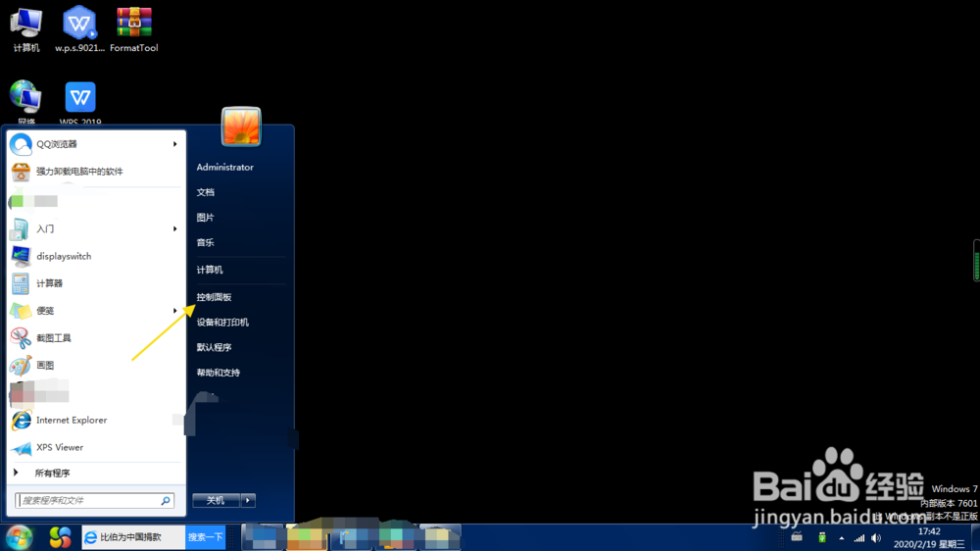
Task: Click the XPS Viewer icon
Action: 21,448
